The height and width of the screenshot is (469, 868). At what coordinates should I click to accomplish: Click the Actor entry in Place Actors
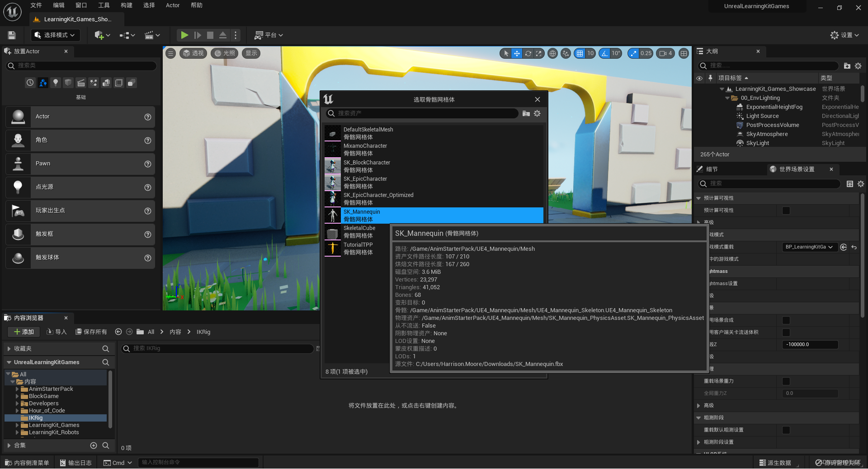[x=80, y=117]
